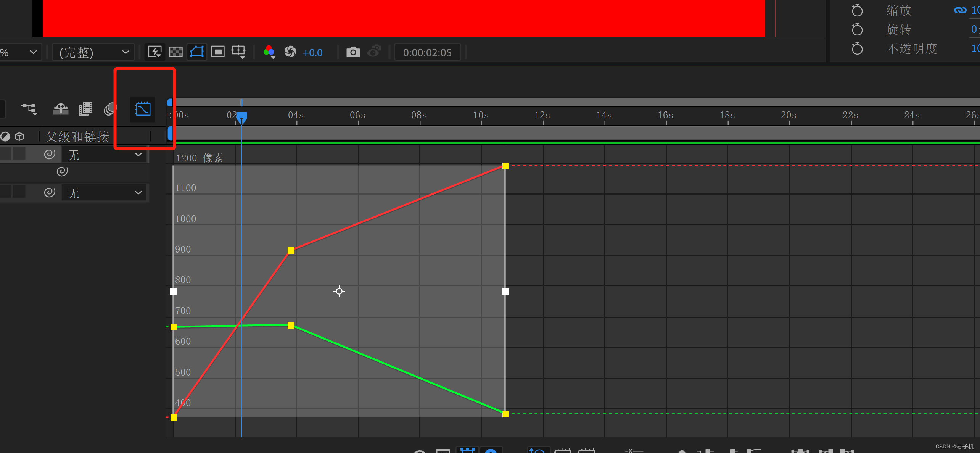Open the (完整) resolution dropdown
The image size is (980, 453).
(x=93, y=52)
